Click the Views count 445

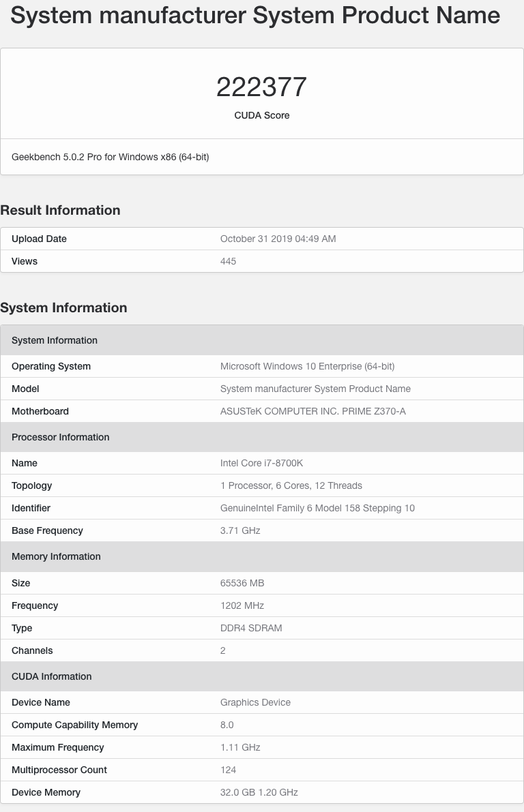tap(228, 262)
